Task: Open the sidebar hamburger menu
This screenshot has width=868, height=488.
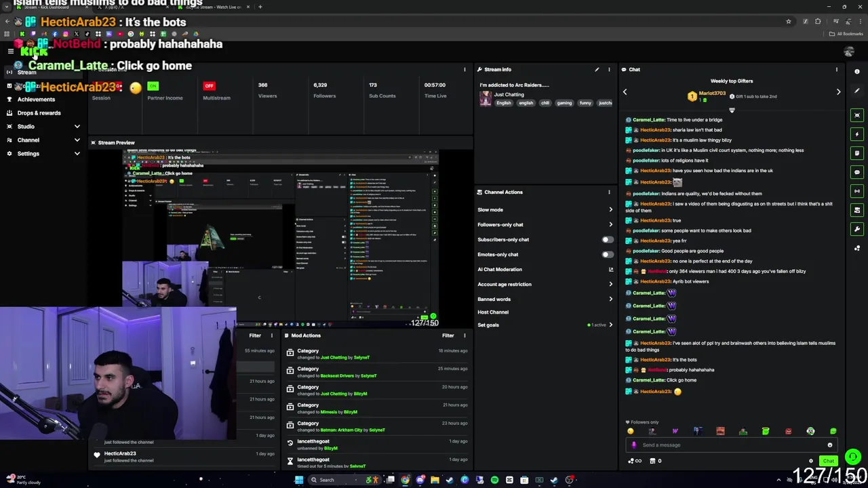Action: (x=10, y=52)
